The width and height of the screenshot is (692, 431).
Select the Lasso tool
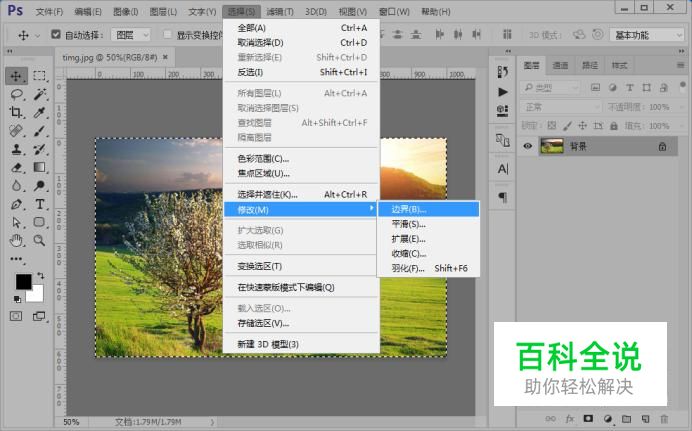pos(16,94)
